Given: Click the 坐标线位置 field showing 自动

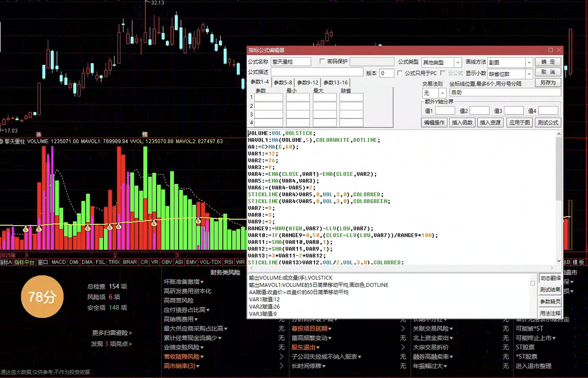Looking at the screenshot, I should point(505,92).
